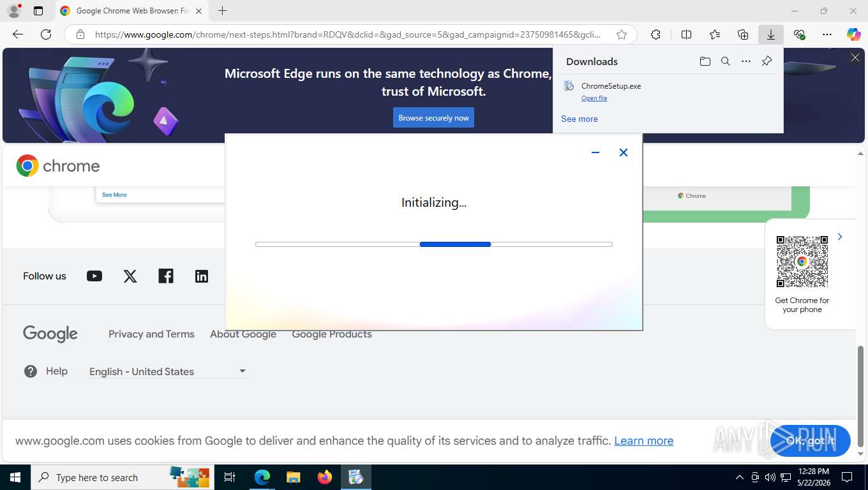Toggle split screen icon in toolbar

click(686, 34)
